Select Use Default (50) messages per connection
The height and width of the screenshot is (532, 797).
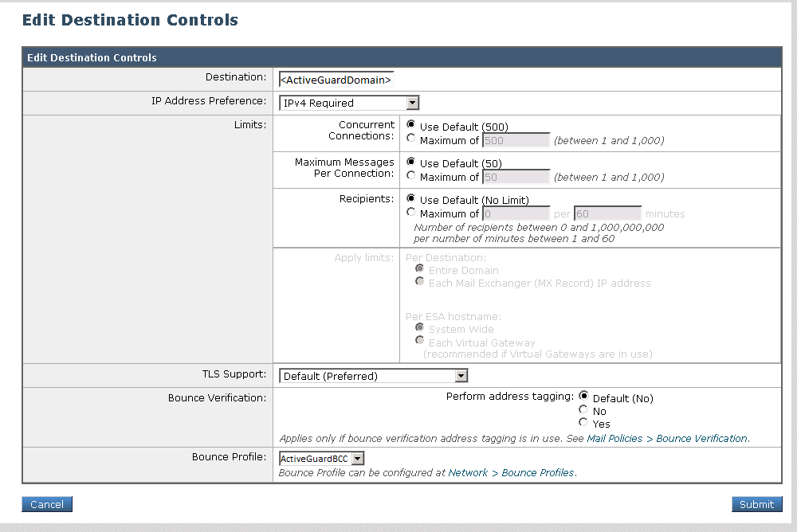pos(410,162)
